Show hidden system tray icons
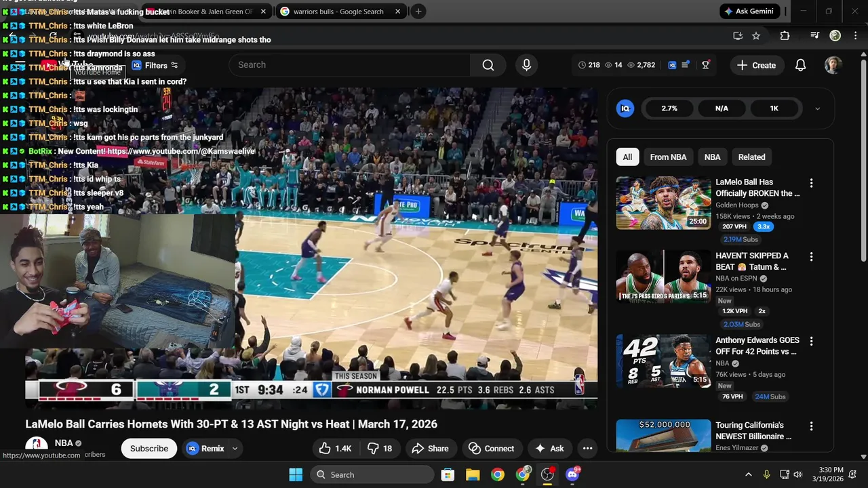The image size is (868, 488). tap(748, 474)
